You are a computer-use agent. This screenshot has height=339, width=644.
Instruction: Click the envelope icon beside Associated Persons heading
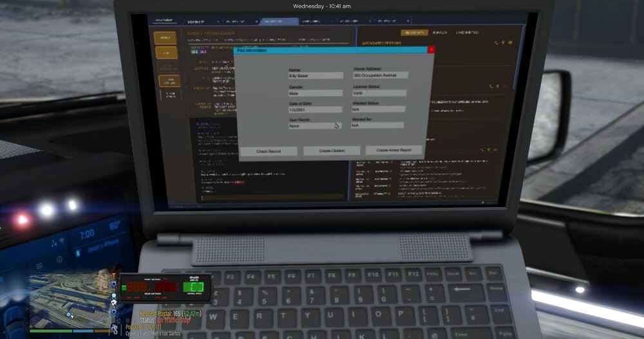coord(510,42)
